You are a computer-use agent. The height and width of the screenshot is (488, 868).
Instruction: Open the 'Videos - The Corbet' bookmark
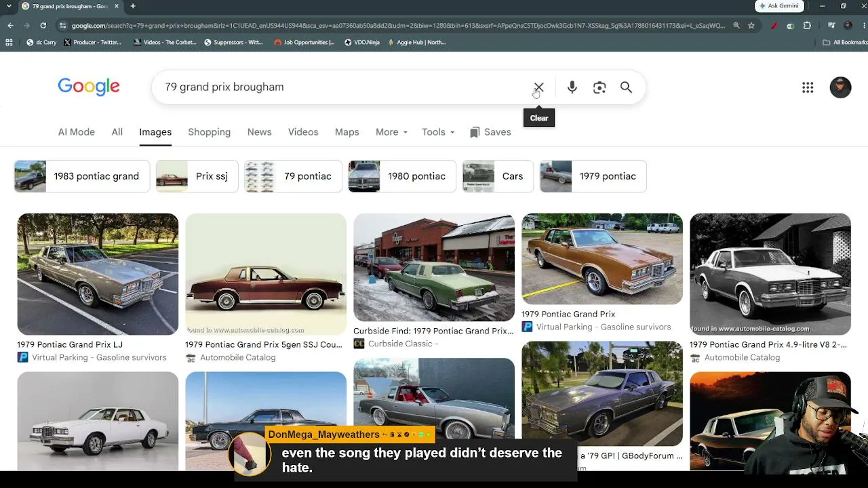165,42
